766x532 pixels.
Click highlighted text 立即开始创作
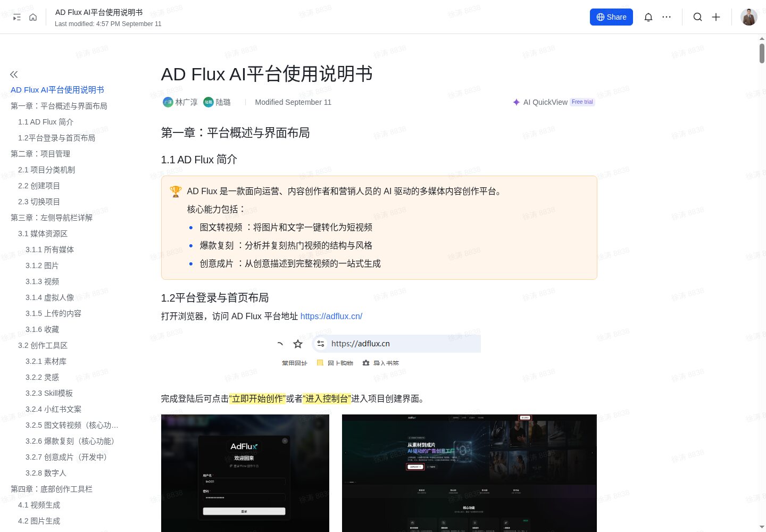(x=258, y=398)
